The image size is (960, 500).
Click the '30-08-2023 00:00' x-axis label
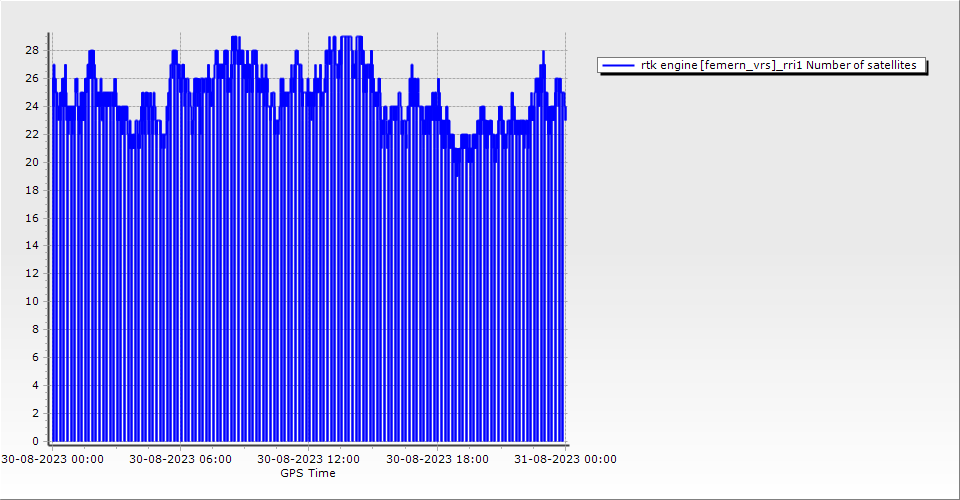51,459
